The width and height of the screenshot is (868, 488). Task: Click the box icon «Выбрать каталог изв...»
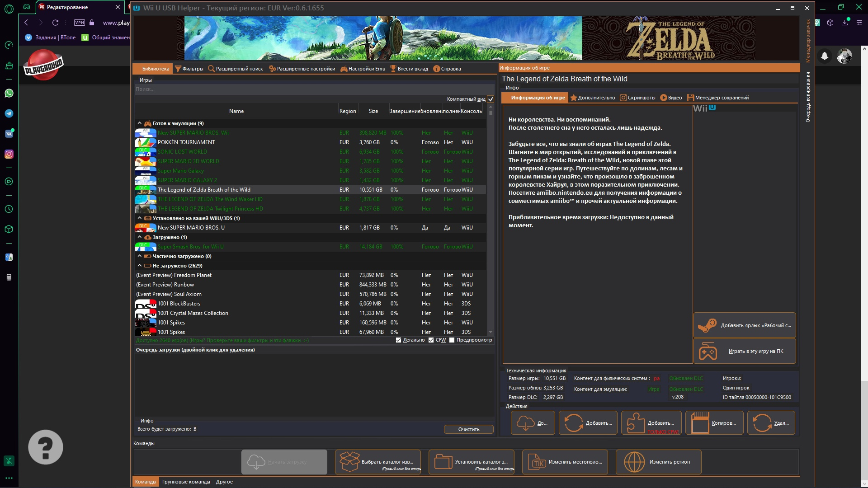point(377,462)
